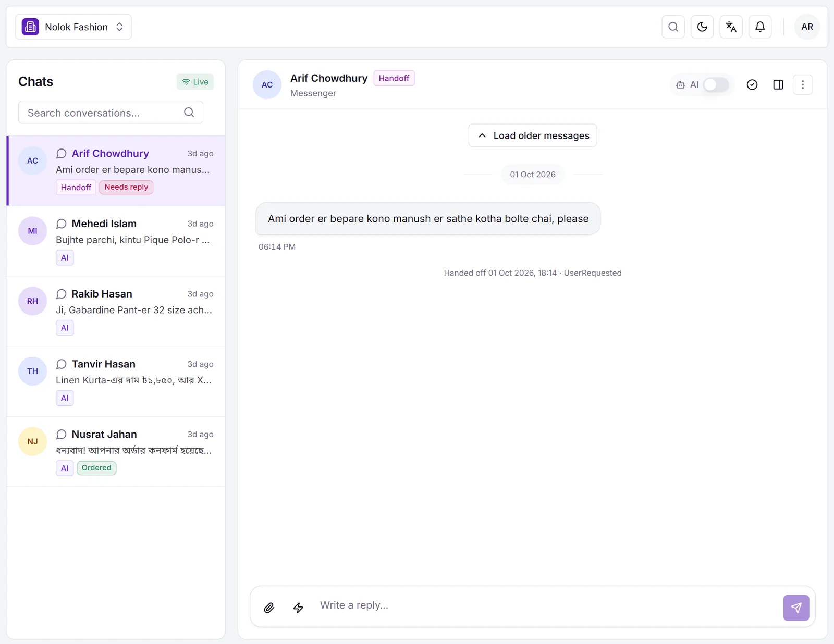The width and height of the screenshot is (834, 644).
Task: Click the AI robot icon in header
Action: pyautogui.click(x=680, y=84)
